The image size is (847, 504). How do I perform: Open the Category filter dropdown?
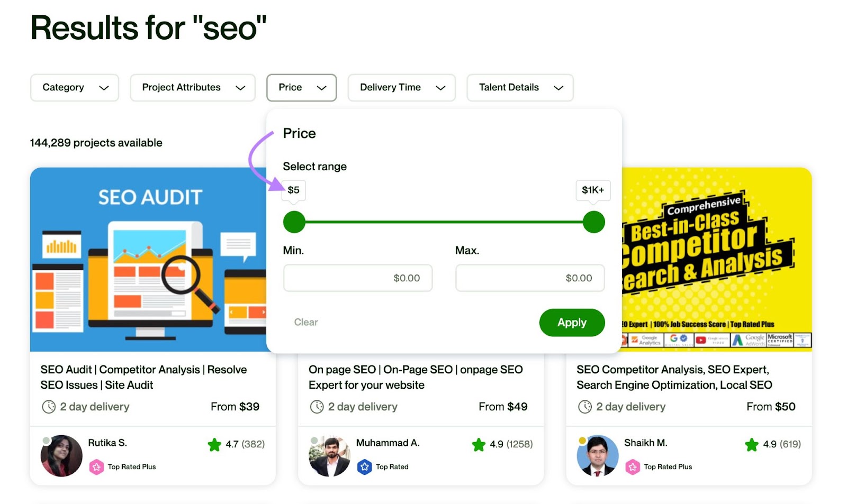pyautogui.click(x=74, y=87)
